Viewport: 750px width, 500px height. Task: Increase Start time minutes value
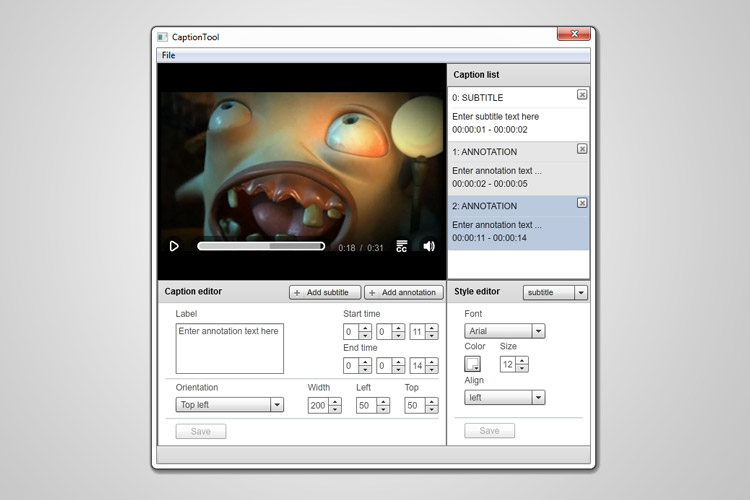coord(398,328)
